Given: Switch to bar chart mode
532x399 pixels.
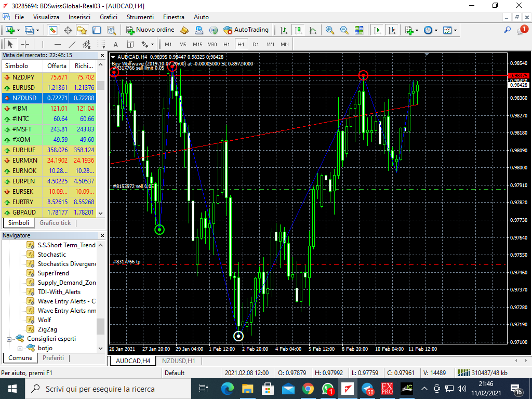Looking at the screenshot, I should tap(284, 30).
